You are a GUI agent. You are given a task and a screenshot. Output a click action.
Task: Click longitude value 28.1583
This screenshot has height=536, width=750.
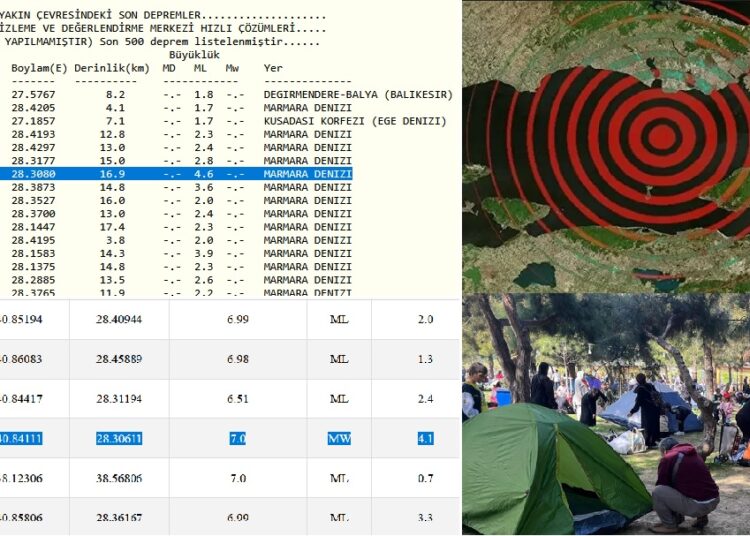33,253
